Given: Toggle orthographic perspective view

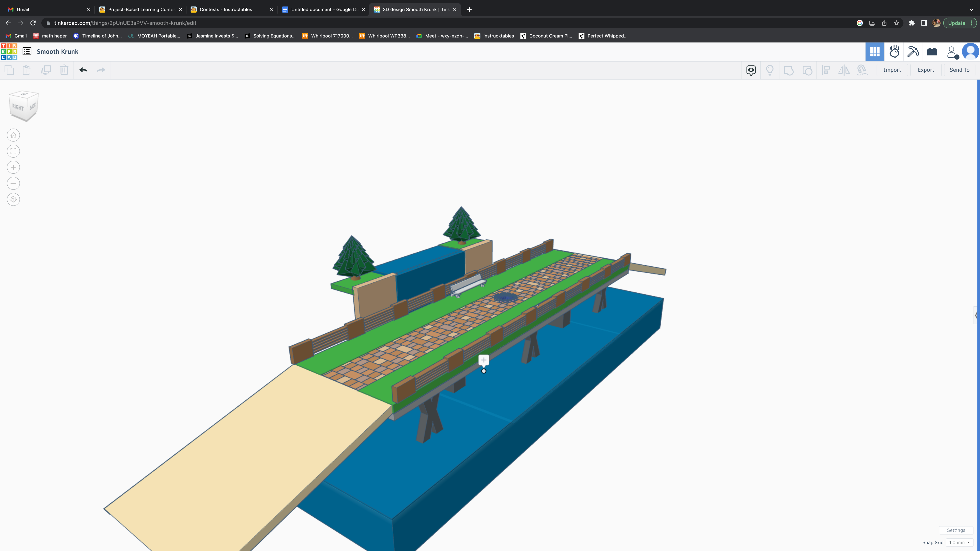Looking at the screenshot, I should (x=13, y=199).
